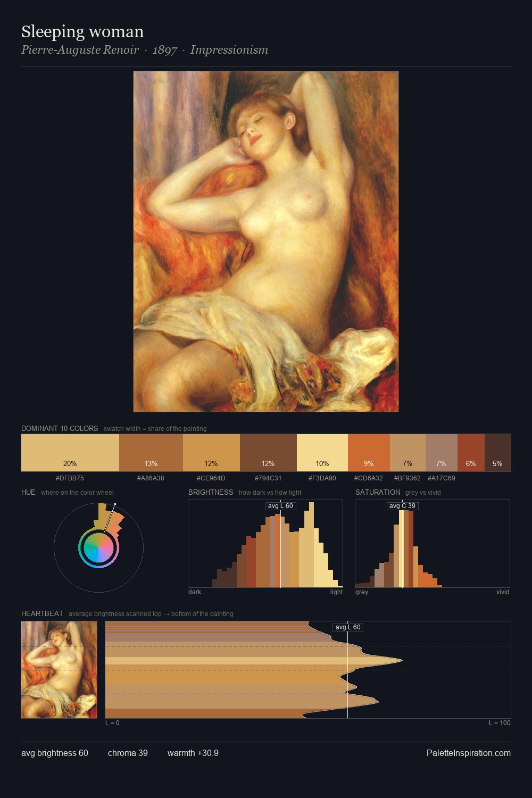
Task: Click the 9% orange swatch
Action: [369, 453]
